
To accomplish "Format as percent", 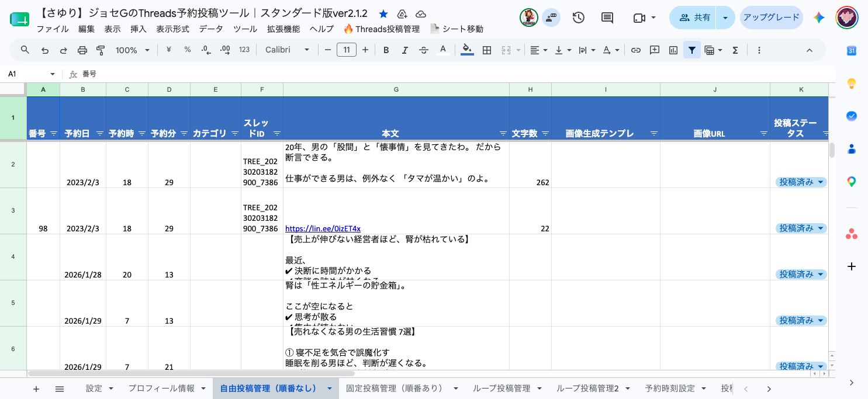I will (188, 50).
